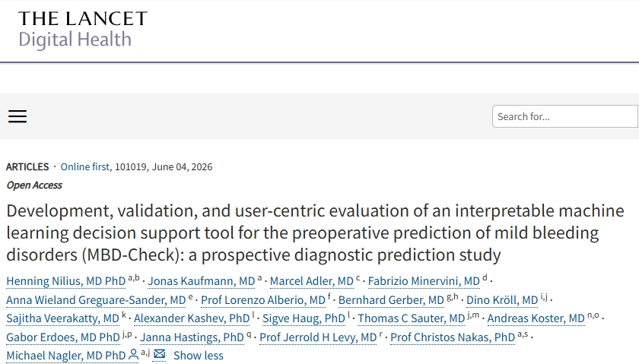Focus the Search for... input field
The width and height of the screenshot is (639, 364).
565,116
